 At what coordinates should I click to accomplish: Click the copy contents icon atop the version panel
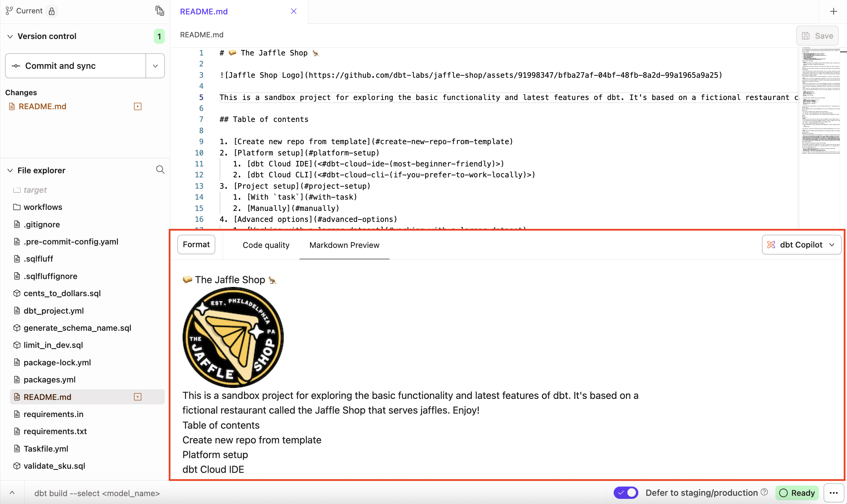click(160, 11)
